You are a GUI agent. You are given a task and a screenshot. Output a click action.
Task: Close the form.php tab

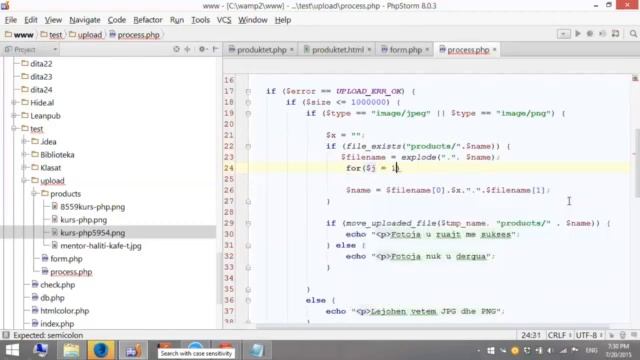point(427,50)
